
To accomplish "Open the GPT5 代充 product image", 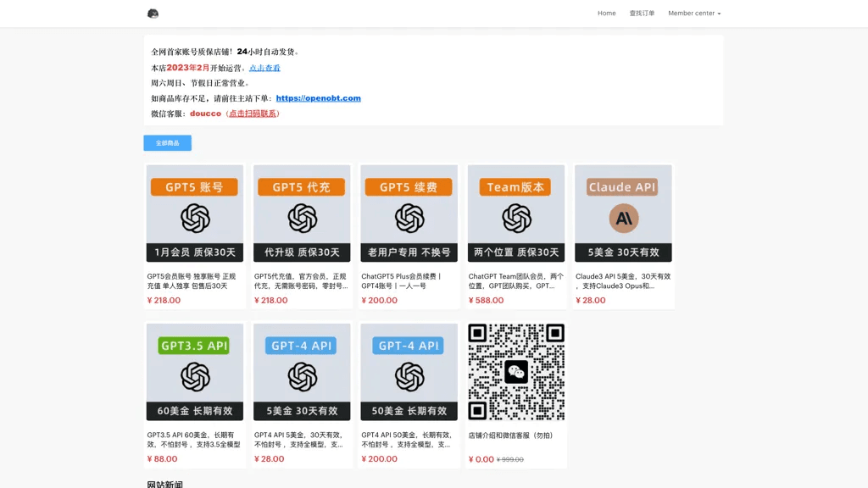I will [302, 213].
